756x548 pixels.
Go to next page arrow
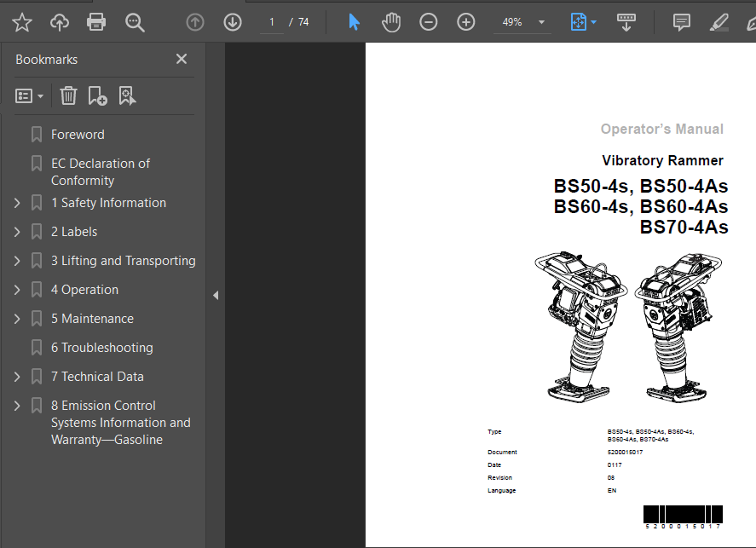pyautogui.click(x=233, y=22)
